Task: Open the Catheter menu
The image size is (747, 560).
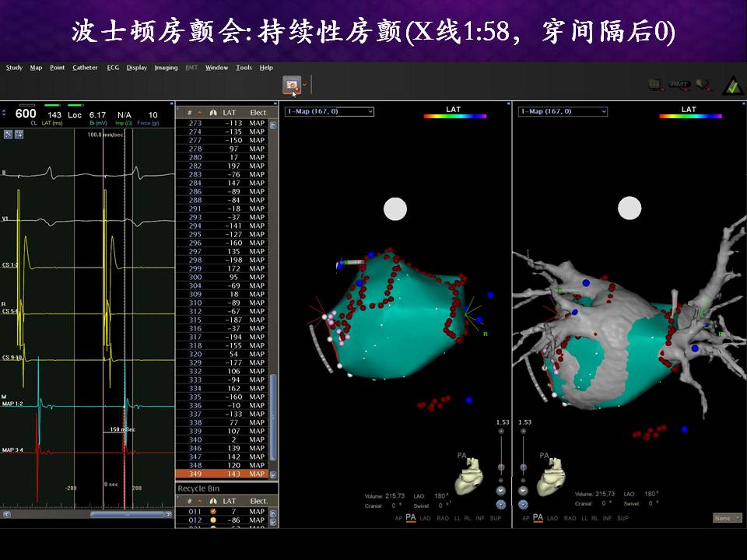Action: tap(85, 68)
